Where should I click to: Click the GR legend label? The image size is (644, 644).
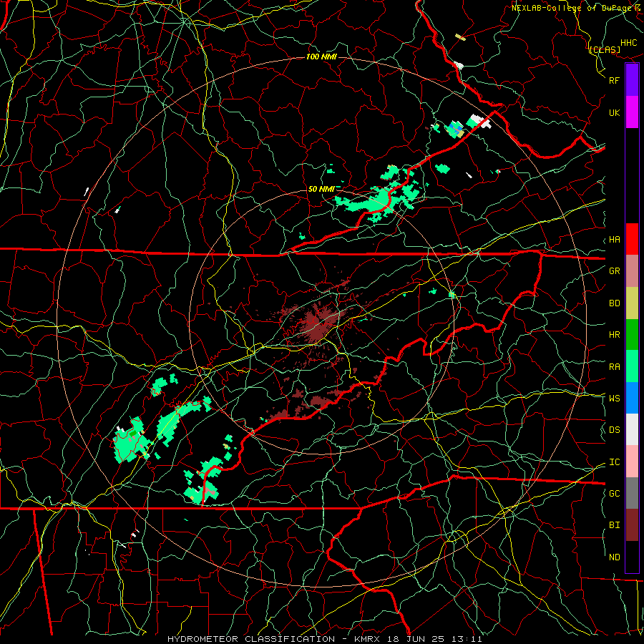(614, 271)
